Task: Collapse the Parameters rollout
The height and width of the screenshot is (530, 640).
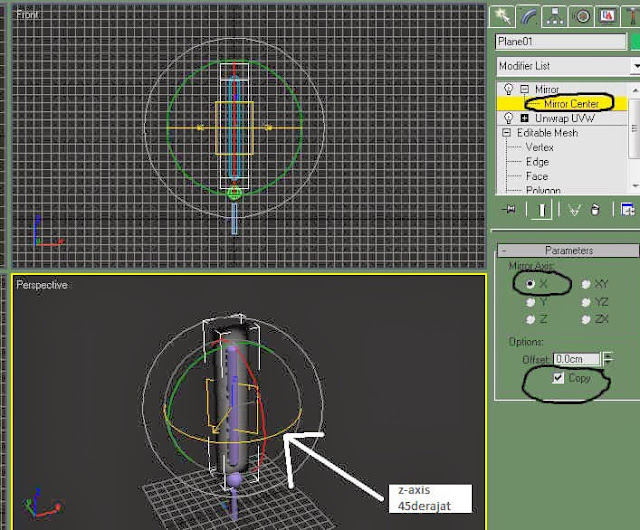Action: click(x=568, y=250)
